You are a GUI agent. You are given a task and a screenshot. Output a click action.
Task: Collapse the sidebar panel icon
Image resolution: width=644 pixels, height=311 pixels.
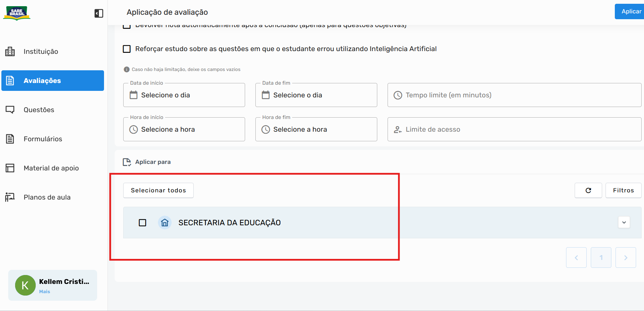coord(99,13)
